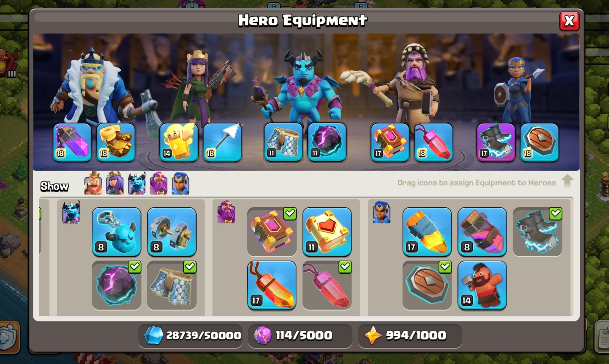Select the Minion Prince plush level 8 equipment

[x=117, y=232]
